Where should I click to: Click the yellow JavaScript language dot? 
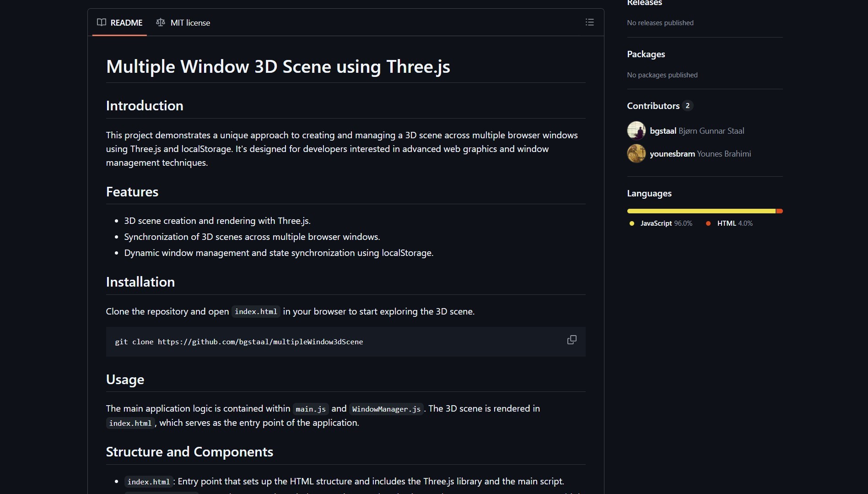click(632, 223)
